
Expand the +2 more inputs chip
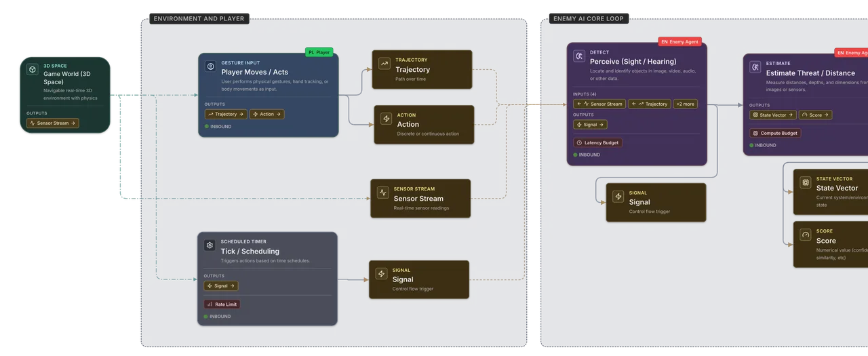(685, 104)
